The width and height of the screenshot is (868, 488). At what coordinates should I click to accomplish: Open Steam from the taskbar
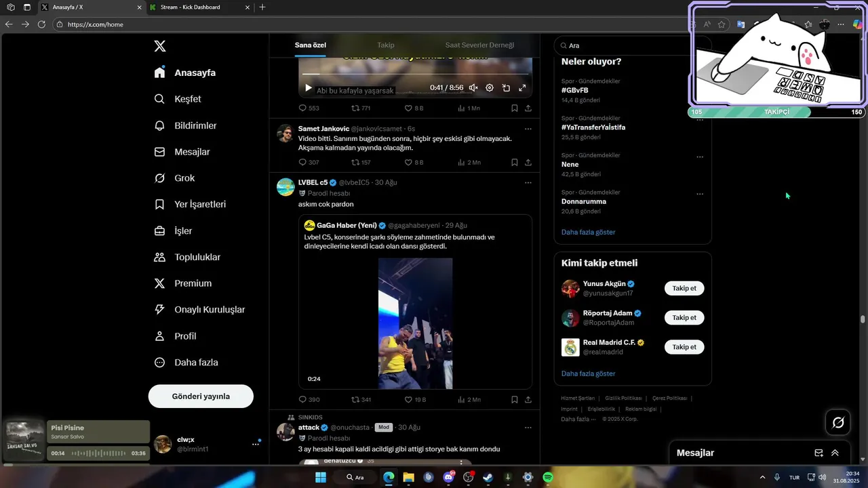click(488, 478)
